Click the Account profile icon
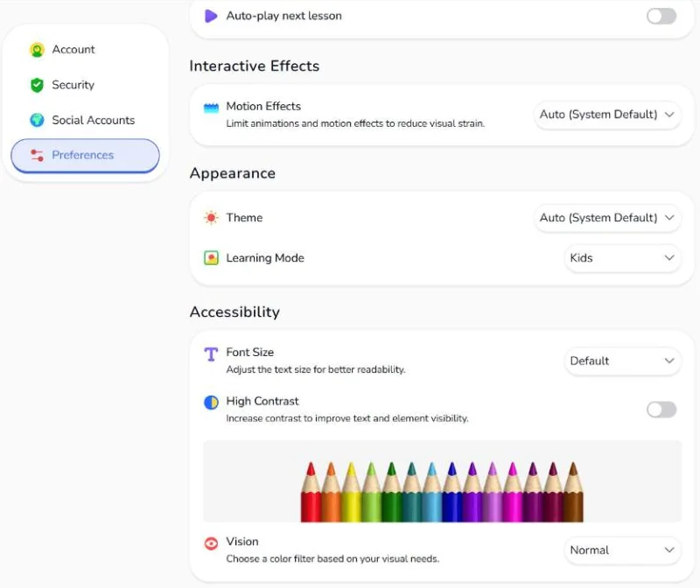The height and width of the screenshot is (588, 700). [37, 50]
